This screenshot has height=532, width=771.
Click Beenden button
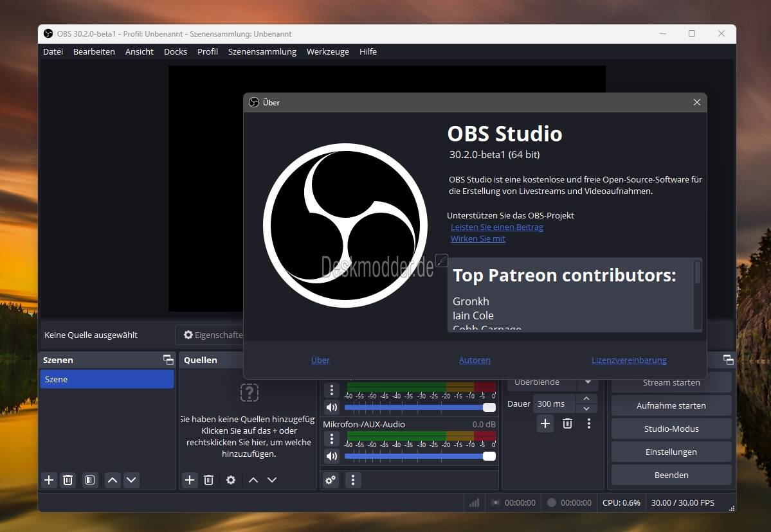tap(671, 475)
